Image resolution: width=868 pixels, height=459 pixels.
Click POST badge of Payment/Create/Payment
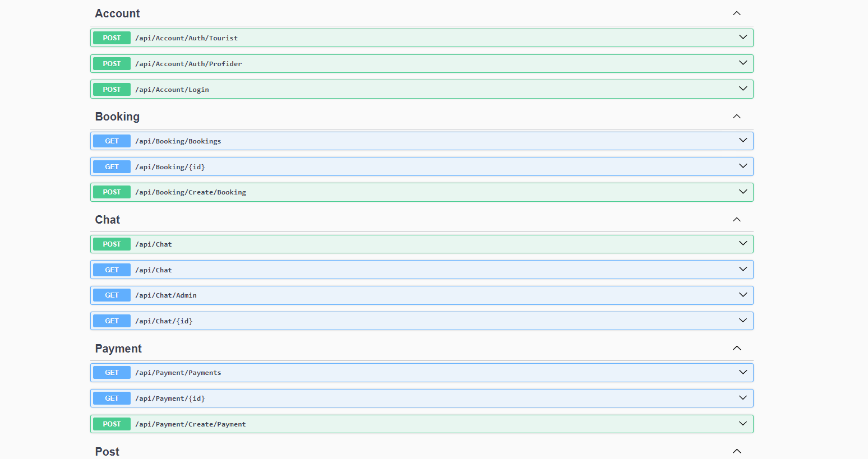point(112,424)
